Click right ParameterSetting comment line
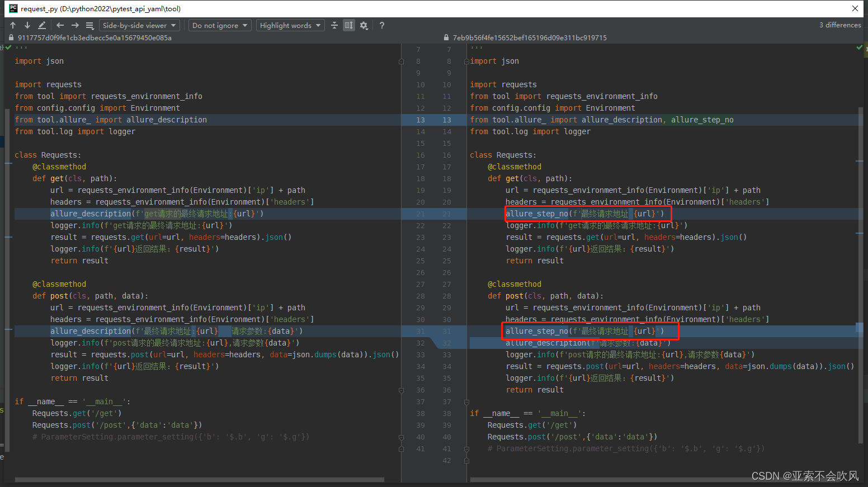The image size is (868, 487). pos(626,448)
